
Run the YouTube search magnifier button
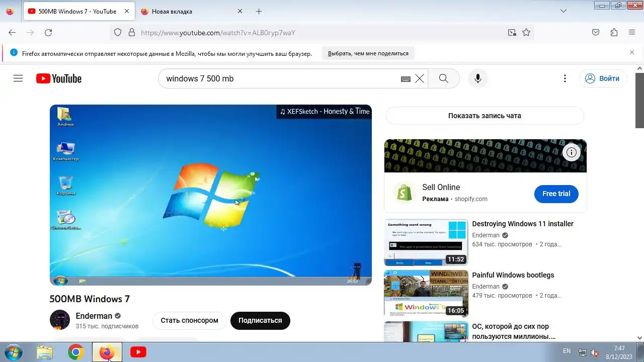tap(443, 78)
